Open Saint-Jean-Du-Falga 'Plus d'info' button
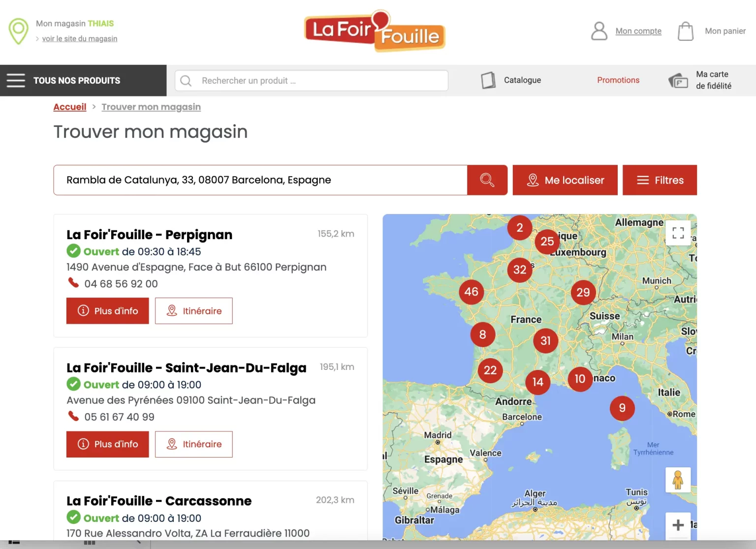Image resolution: width=756 pixels, height=549 pixels. [x=108, y=444]
